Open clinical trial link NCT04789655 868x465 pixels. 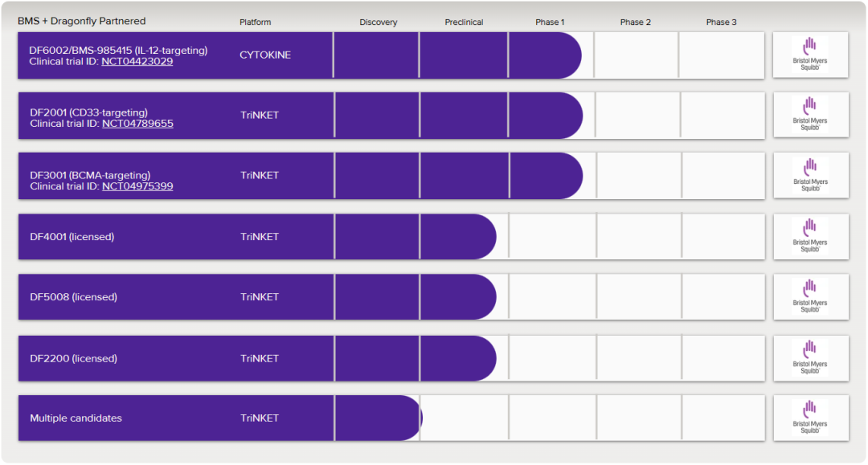click(137, 124)
